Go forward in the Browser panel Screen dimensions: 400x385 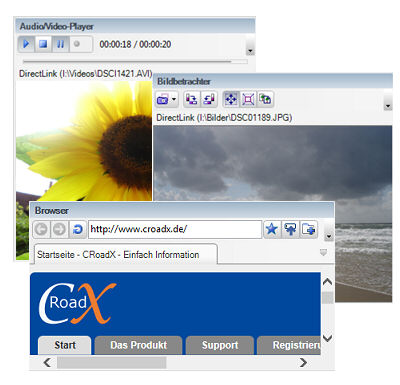(x=59, y=229)
